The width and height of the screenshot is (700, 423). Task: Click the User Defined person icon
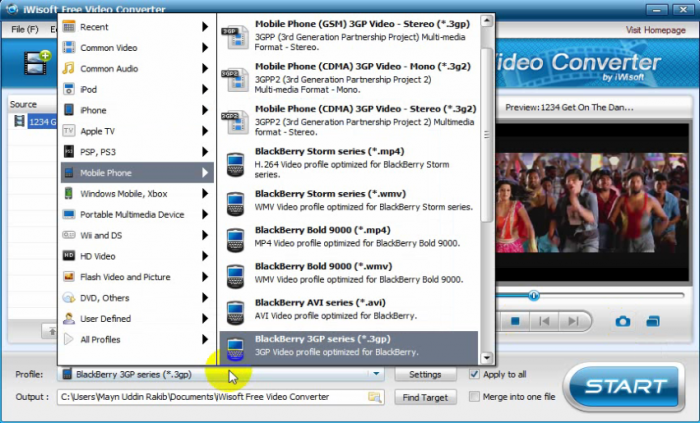pyautogui.click(x=69, y=319)
